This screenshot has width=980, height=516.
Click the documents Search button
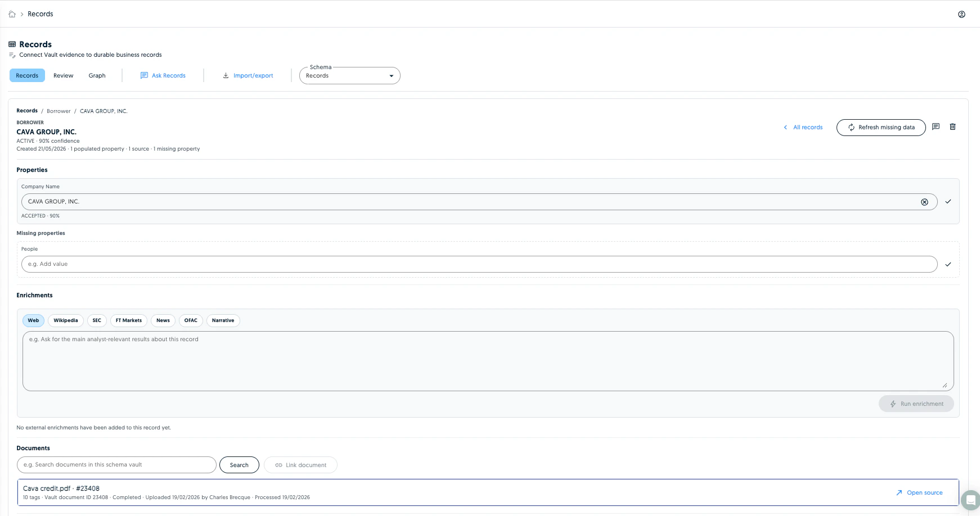(x=239, y=465)
